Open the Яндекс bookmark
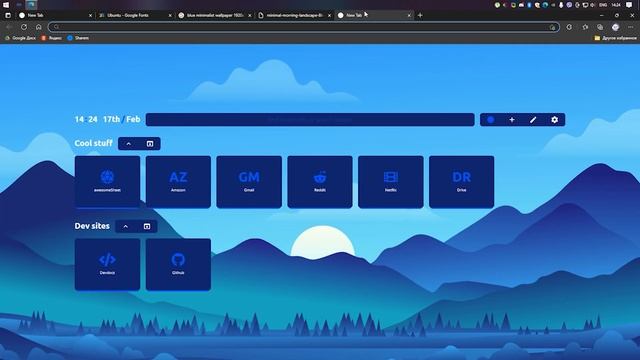The image size is (640, 360). (x=52, y=38)
